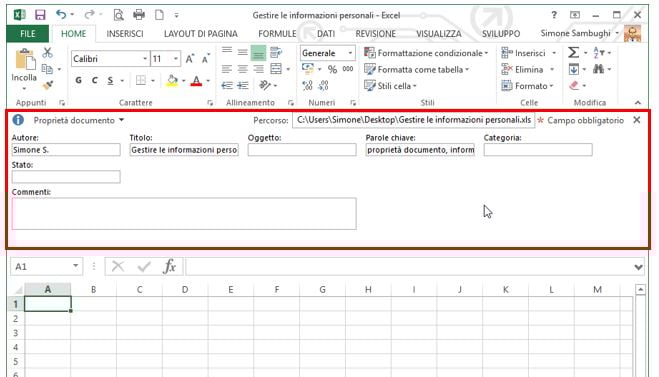Apply thousands separator 000 style
Screen dimensions: 659x377
[348, 69]
